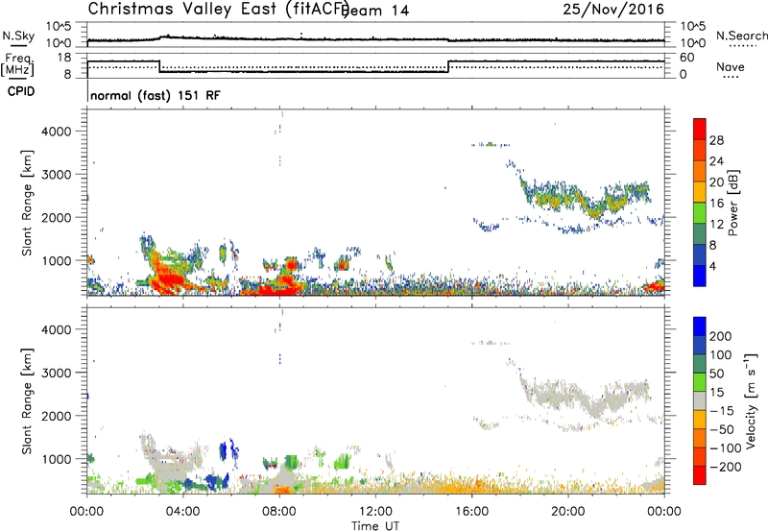768x532 pixels.
Task: Click the '16:00' time axis tick label
Action: tap(471, 512)
